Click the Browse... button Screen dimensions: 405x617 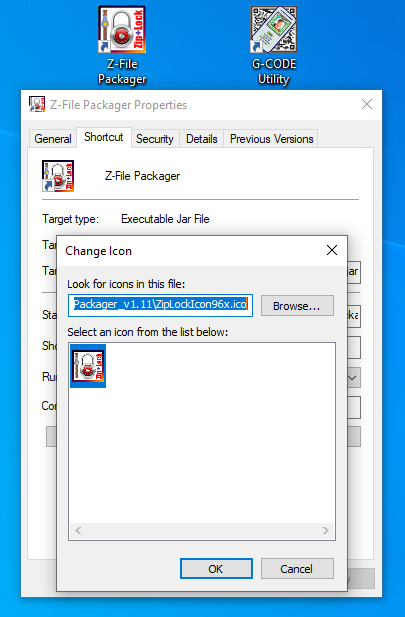[x=297, y=306]
